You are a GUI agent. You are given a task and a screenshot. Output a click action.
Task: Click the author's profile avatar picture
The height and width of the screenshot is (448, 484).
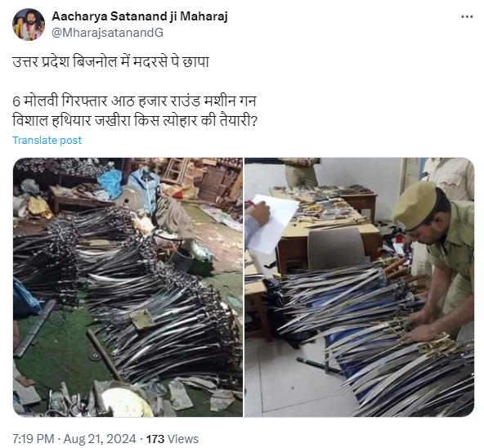click(29, 25)
